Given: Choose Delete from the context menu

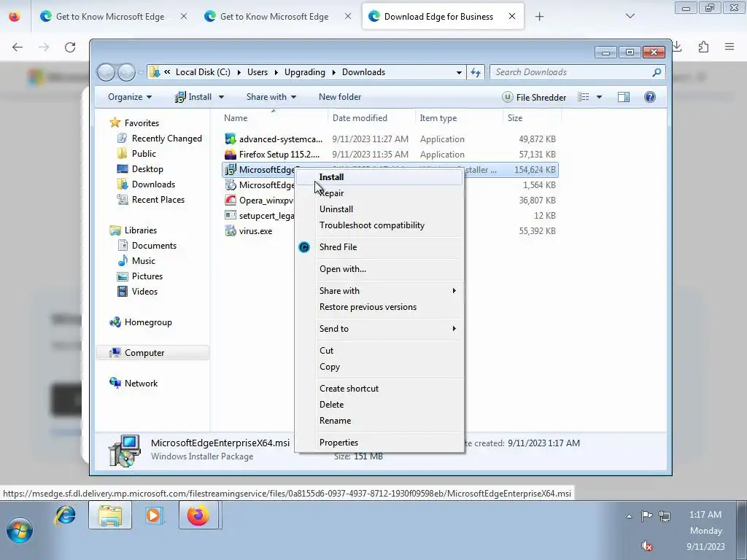Looking at the screenshot, I should pos(331,405).
